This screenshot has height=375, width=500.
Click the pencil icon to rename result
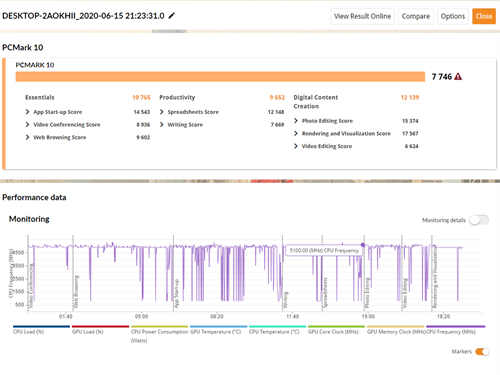point(172,15)
